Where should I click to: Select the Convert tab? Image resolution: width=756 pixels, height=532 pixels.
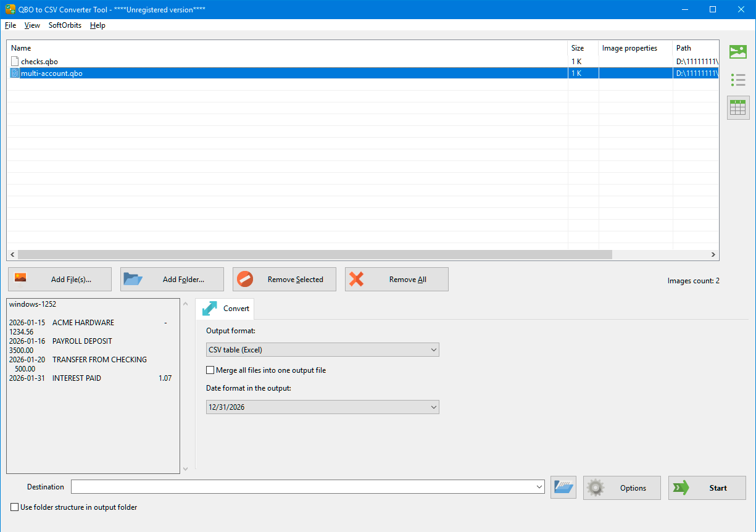click(225, 309)
